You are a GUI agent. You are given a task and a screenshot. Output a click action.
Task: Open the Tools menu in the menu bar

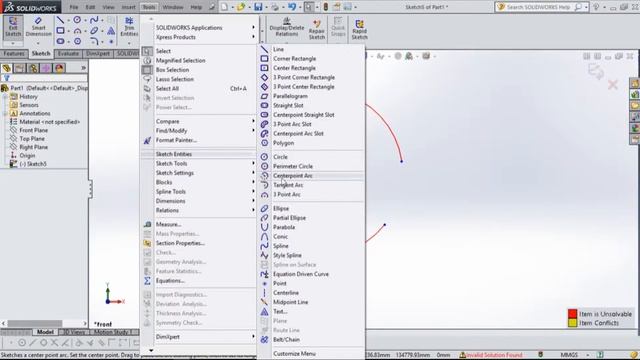149,7
